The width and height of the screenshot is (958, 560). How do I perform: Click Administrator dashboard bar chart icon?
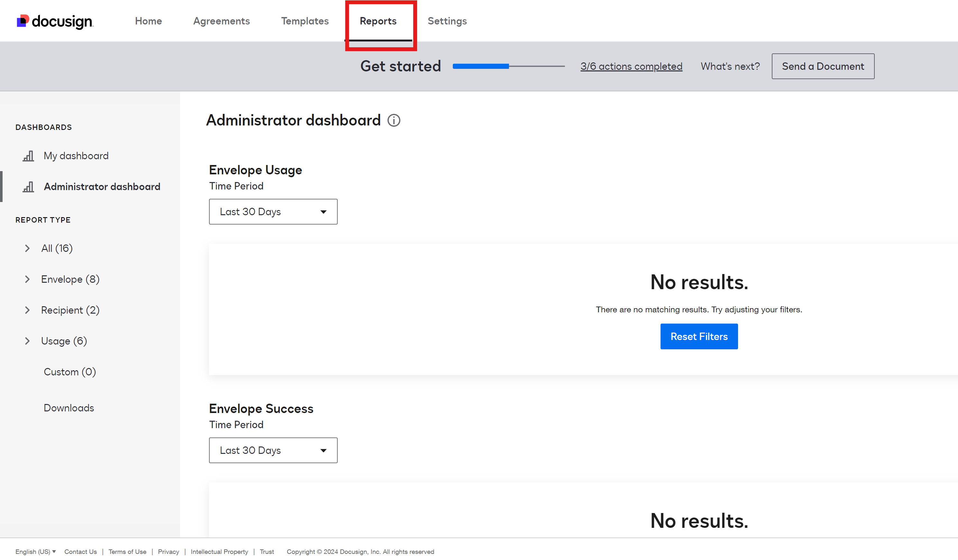28,187
